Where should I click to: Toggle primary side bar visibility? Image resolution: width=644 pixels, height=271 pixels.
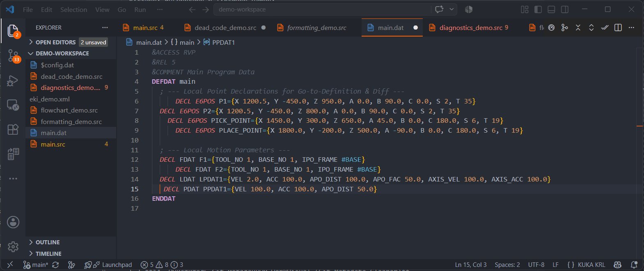click(538, 9)
